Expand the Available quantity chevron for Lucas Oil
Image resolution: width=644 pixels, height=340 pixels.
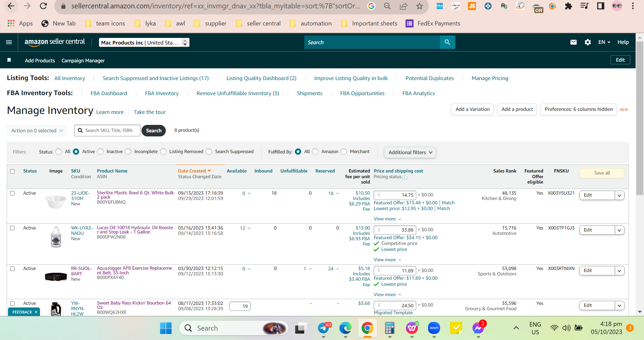click(249, 228)
